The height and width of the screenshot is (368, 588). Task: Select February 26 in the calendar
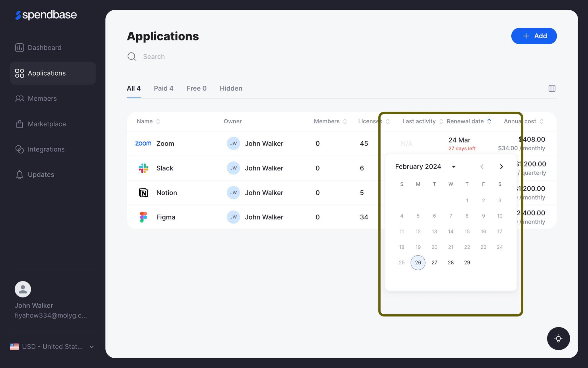click(x=418, y=262)
